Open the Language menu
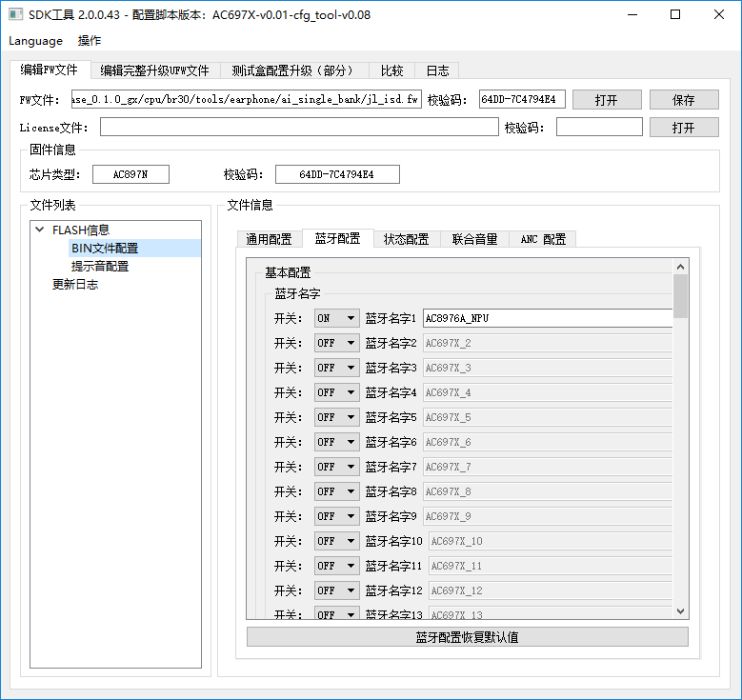 (x=35, y=41)
